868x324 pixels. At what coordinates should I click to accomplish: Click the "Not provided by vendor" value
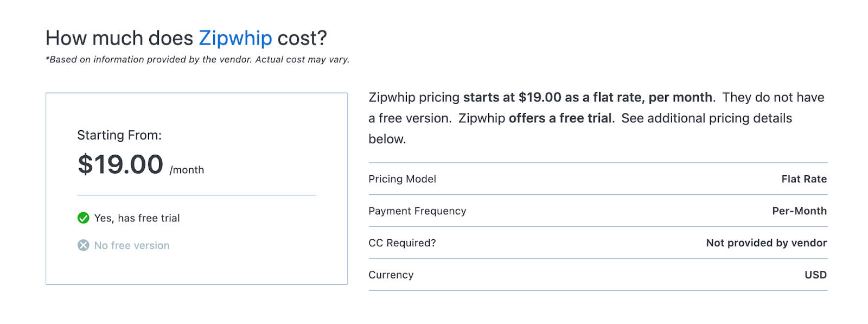766,243
